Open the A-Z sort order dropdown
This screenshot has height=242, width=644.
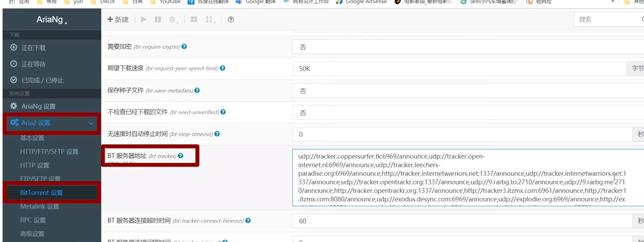(211, 20)
